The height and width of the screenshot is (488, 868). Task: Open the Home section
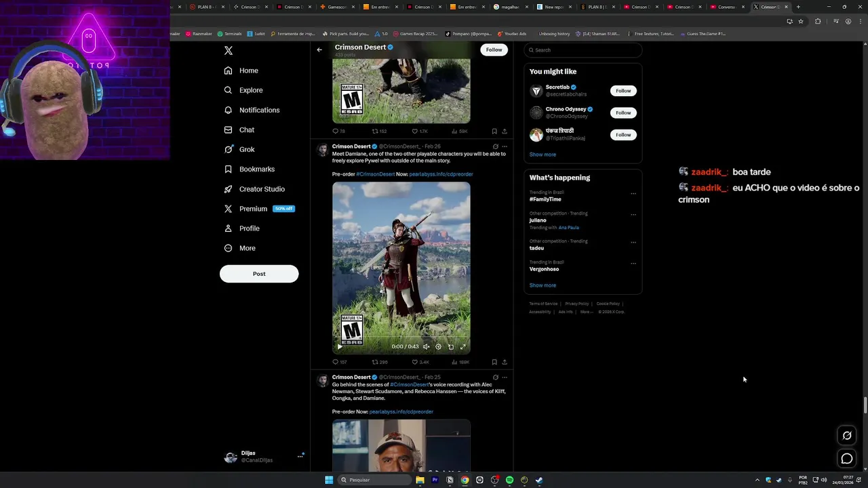[x=241, y=70]
